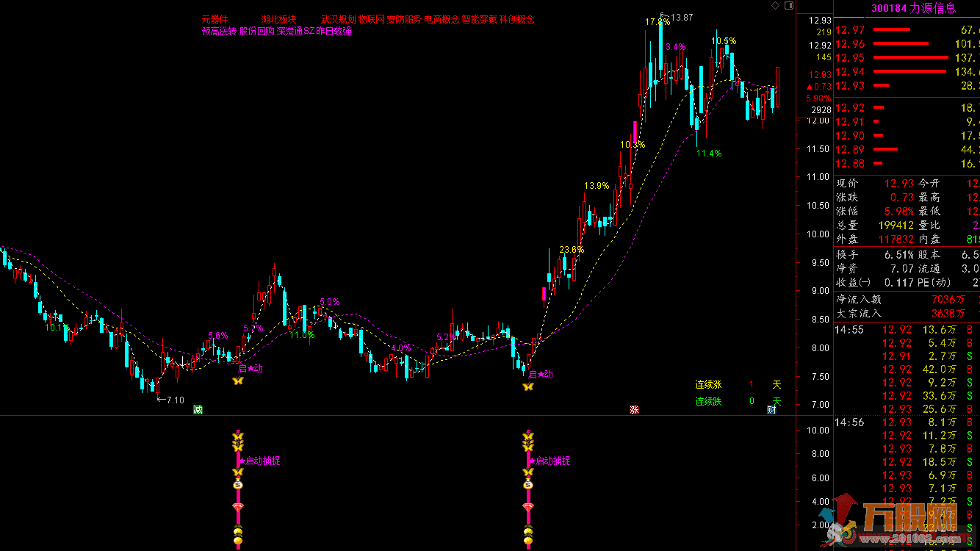This screenshot has width=980, height=551.
Task: Click the green 11.4% drop label
Action: [x=709, y=154]
